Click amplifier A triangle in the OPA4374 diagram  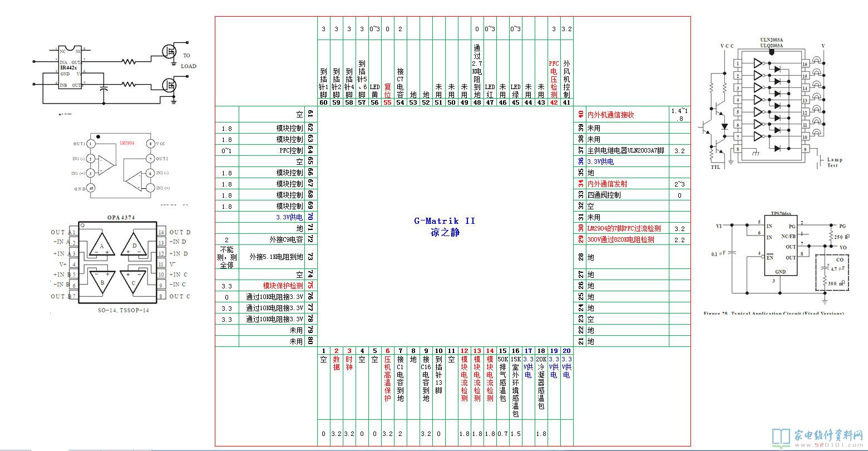(x=101, y=246)
